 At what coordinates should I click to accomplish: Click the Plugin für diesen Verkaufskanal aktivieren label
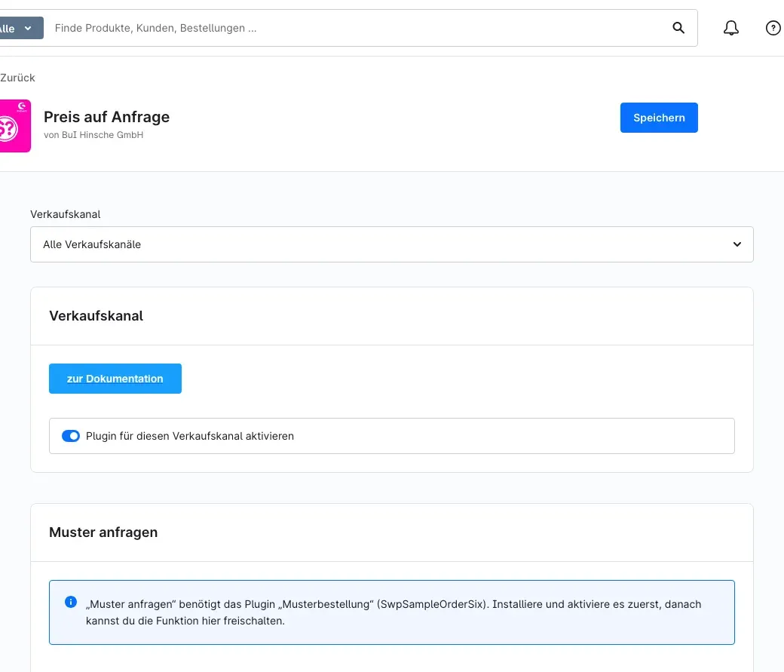tap(189, 436)
